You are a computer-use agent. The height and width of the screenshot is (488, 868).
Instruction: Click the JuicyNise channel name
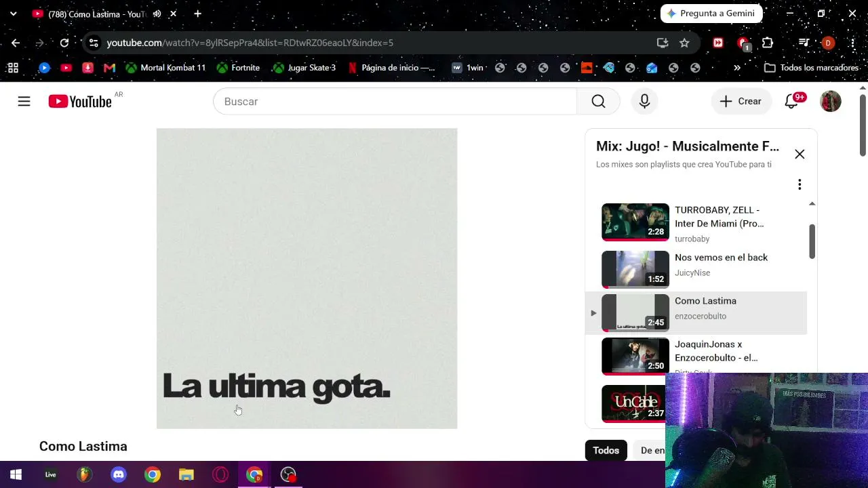click(x=692, y=272)
